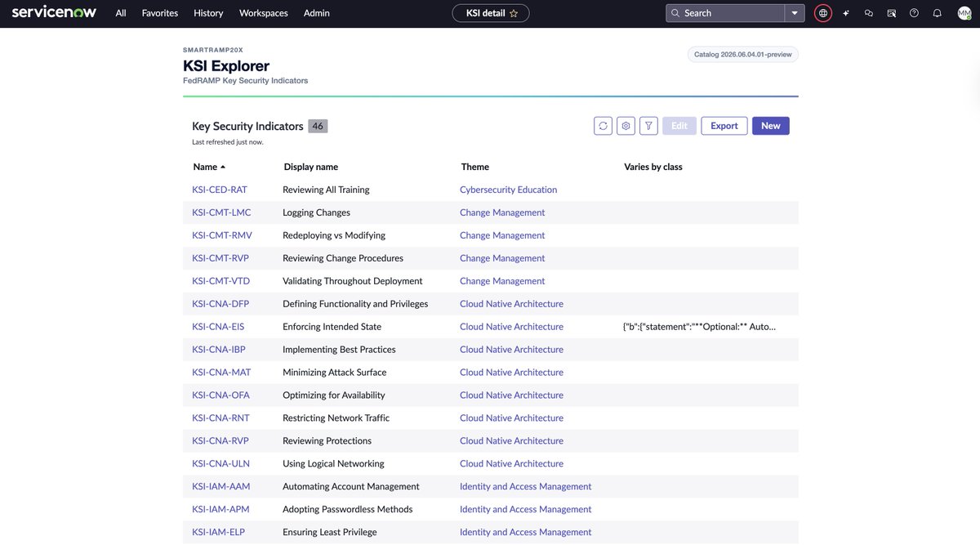This screenshot has height=545, width=980.
Task: Open Cloud Native Architecture theme in KSI-CNA-DFP row
Action: pos(511,304)
